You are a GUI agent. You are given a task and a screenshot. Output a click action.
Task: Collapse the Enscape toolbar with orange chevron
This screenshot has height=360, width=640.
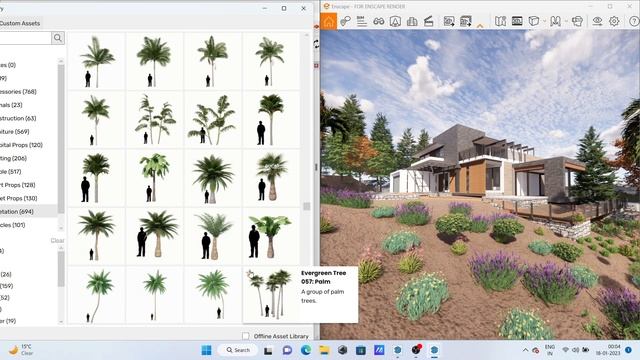(480, 26)
